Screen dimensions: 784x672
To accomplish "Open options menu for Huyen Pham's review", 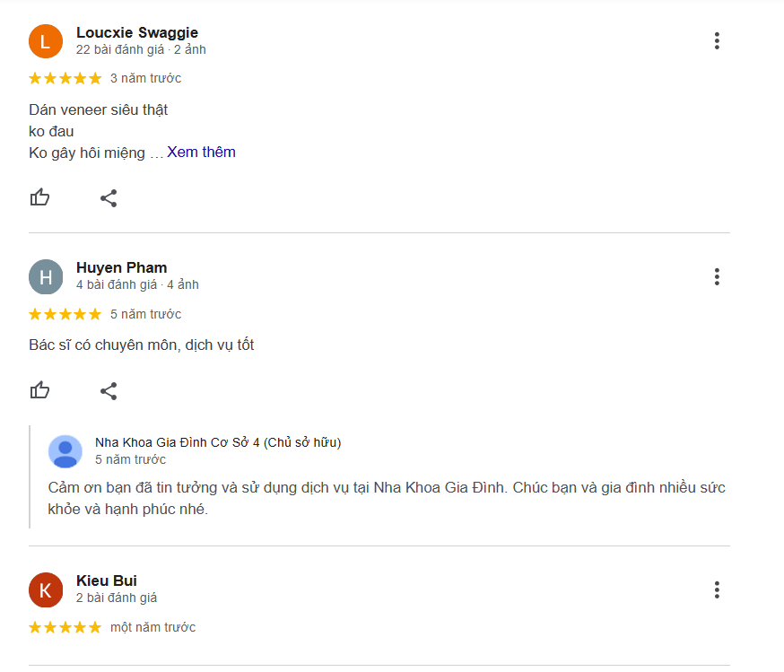I will click(x=716, y=277).
